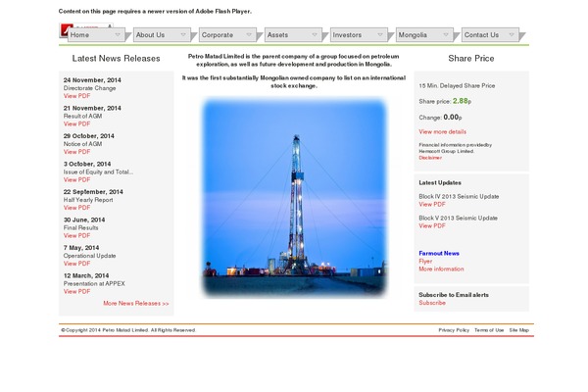Open the Site Map footer link

(x=519, y=330)
